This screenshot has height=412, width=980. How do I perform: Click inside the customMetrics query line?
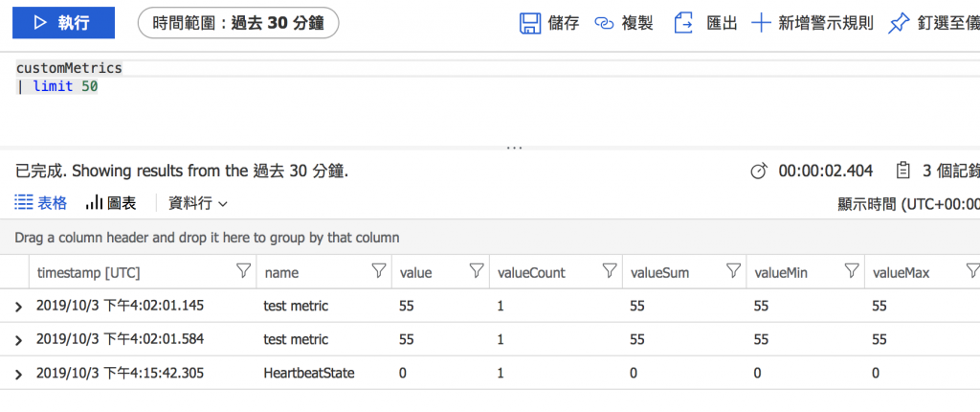(x=69, y=68)
